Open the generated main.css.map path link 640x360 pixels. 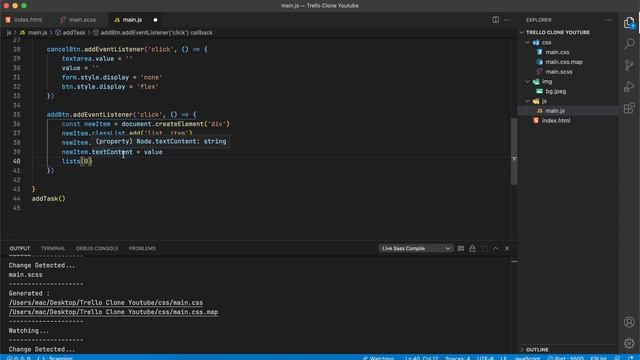tap(113, 312)
